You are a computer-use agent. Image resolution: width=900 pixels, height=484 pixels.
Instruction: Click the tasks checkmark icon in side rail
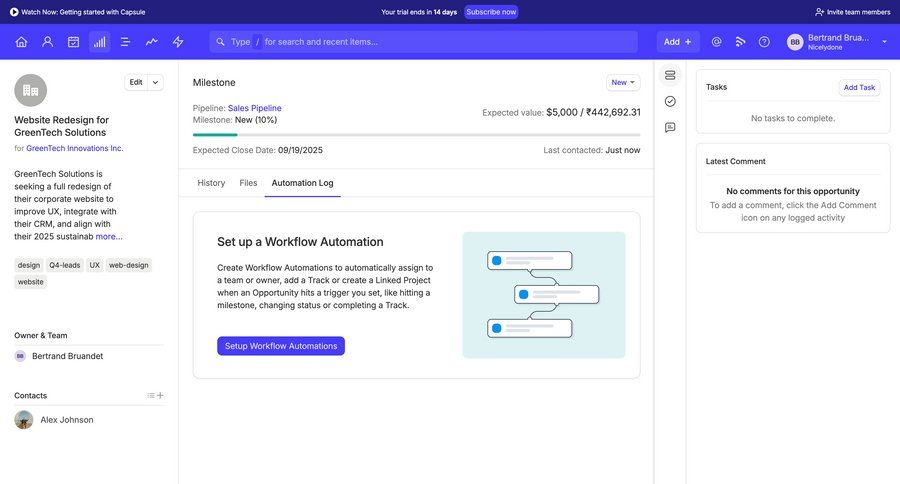coord(670,101)
